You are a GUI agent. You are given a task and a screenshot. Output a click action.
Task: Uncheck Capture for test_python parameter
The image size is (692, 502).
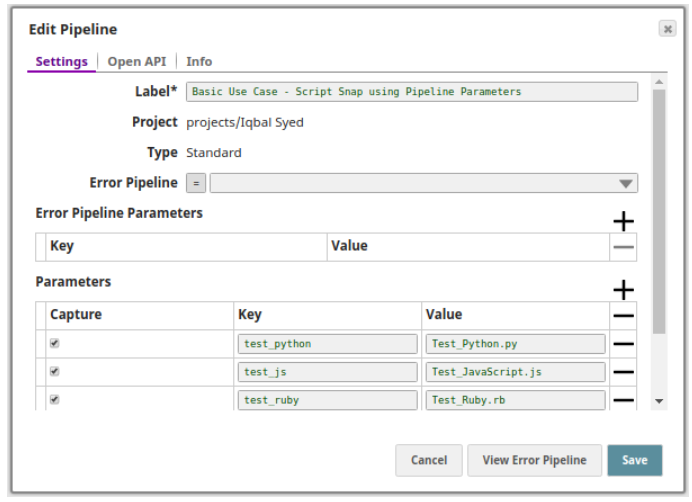[x=54, y=343]
